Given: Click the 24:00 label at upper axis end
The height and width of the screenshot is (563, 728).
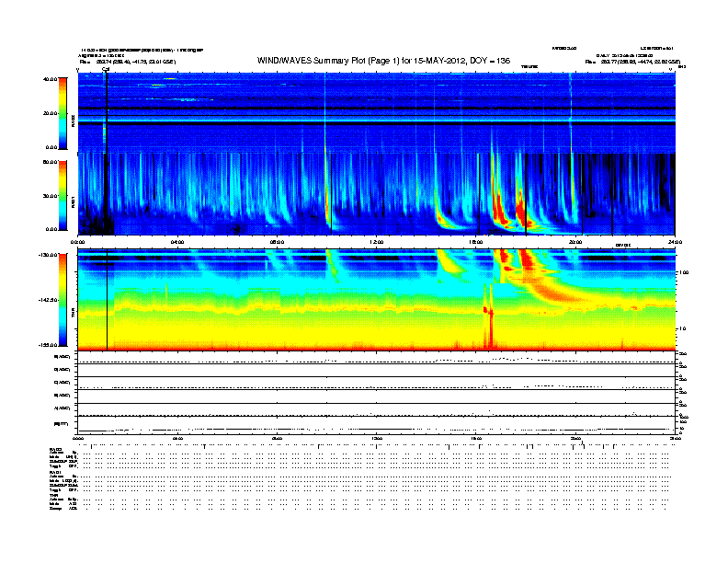Looking at the screenshot, I should coord(675,242).
